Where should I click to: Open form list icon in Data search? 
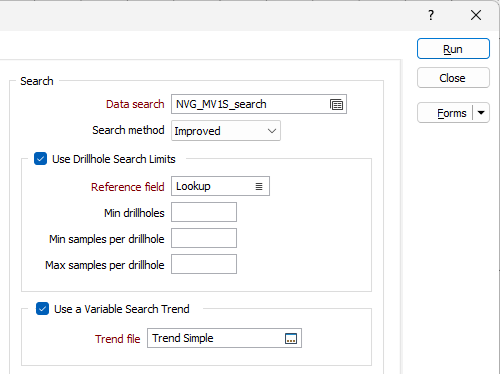pos(336,105)
